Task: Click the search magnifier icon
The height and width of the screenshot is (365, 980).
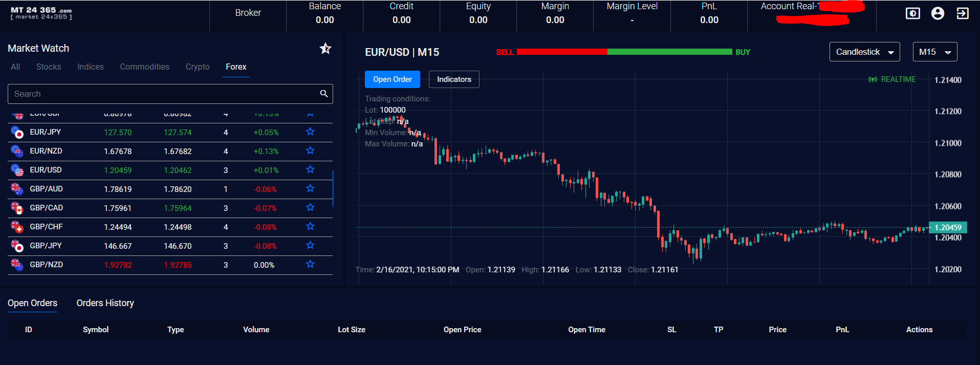Action: (323, 94)
